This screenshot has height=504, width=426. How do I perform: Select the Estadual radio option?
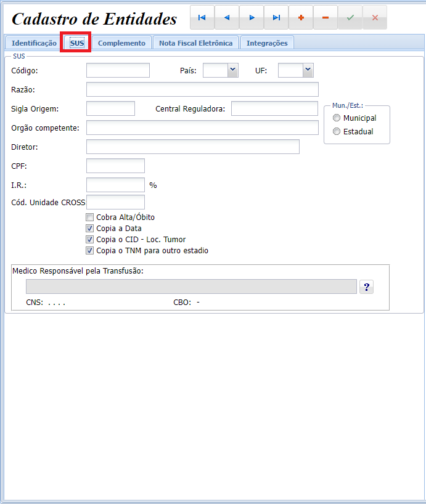[336, 131]
